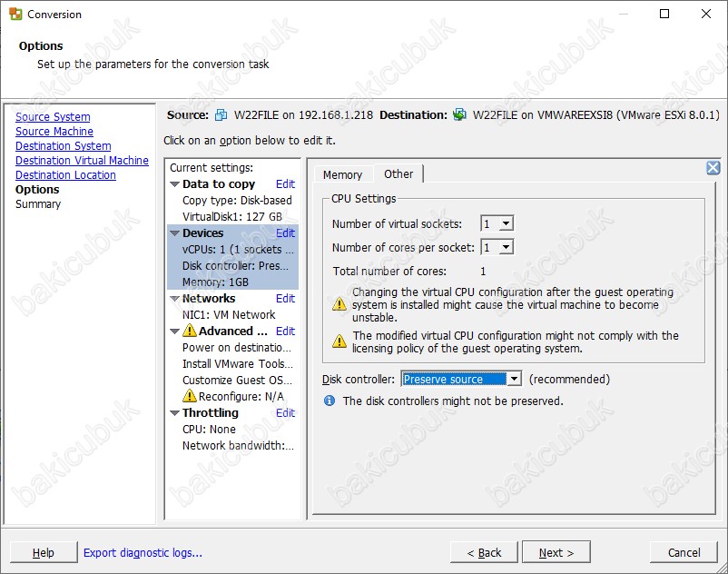This screenshot has height=574, width=728.
Task: Click the Data to copy heading
Action: click(219, 183)
